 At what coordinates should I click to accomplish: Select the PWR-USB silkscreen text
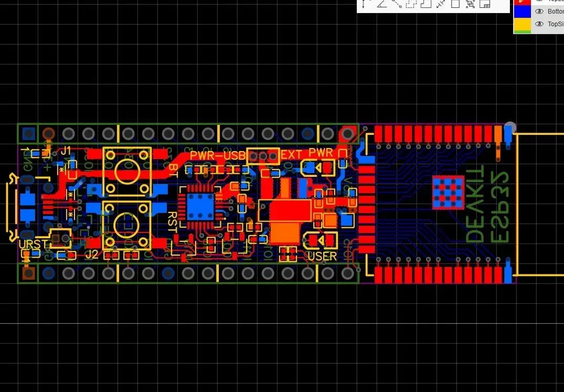tap(218, 156)
